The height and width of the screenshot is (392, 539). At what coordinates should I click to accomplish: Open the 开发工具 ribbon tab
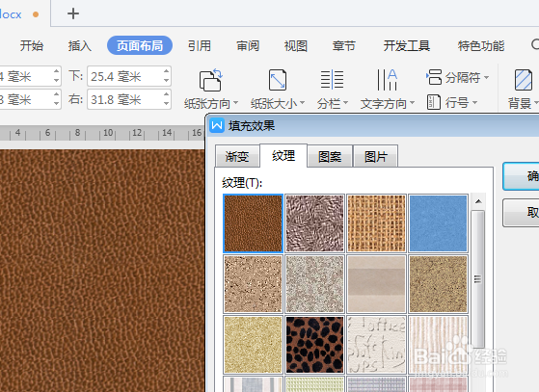click(407, 45)
